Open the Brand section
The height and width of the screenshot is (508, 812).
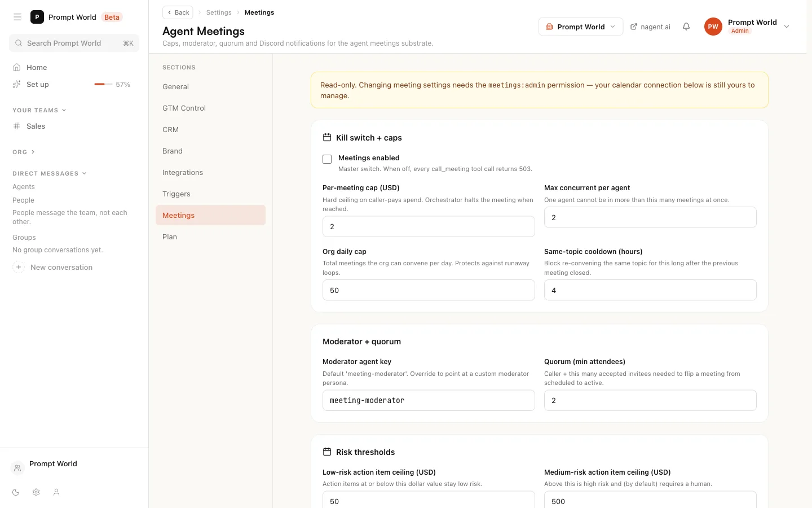[210, 151]
